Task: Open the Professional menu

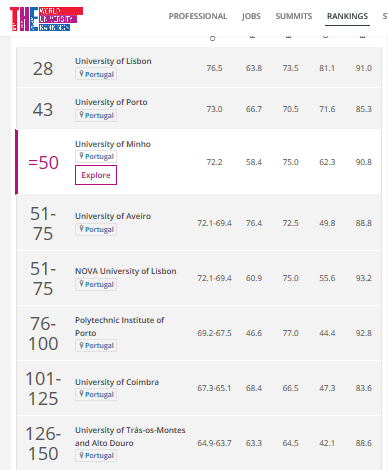Action: (x=198, y=16)
